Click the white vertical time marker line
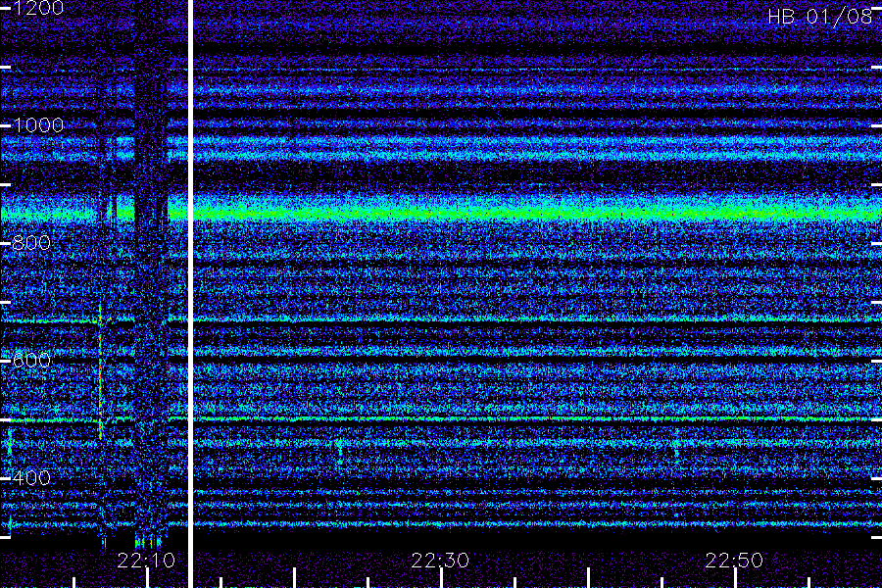 tap(190, 294)
